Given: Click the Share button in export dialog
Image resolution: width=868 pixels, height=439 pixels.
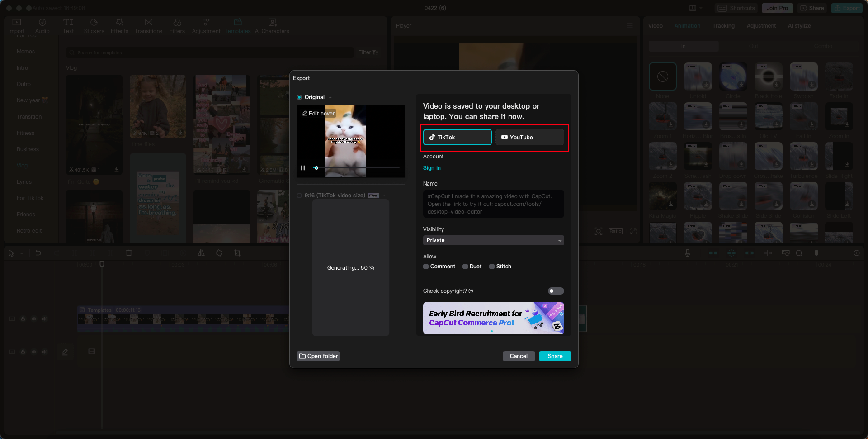Looking at the screenshot, I should [555, 356].
